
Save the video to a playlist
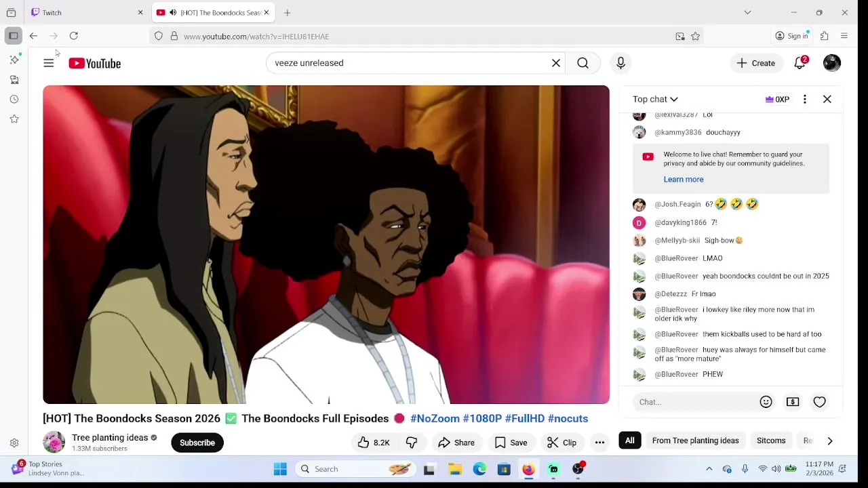pos(511,443)
